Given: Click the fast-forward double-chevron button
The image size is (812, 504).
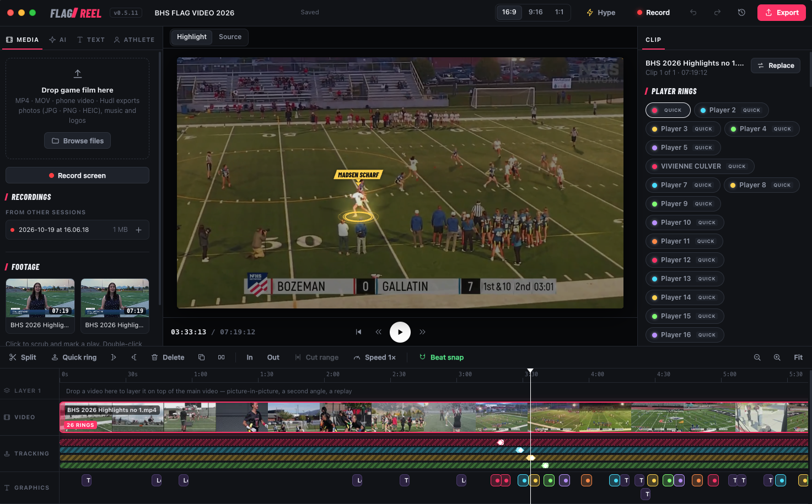Looking at the screenshot, I should tap(422, 332).
